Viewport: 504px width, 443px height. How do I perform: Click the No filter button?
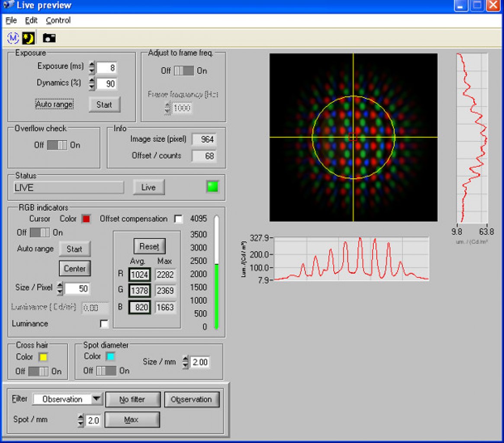click(x=132, y=399)
